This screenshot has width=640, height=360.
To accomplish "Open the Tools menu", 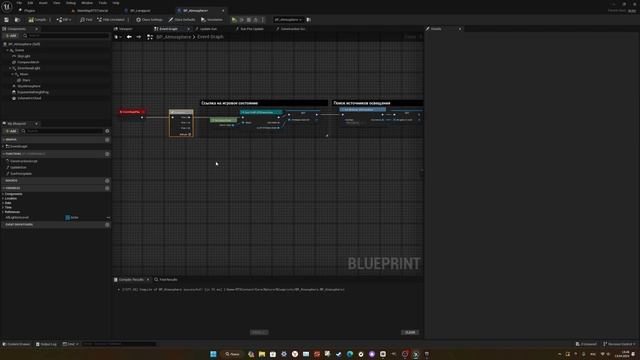I will coord(103,3).
